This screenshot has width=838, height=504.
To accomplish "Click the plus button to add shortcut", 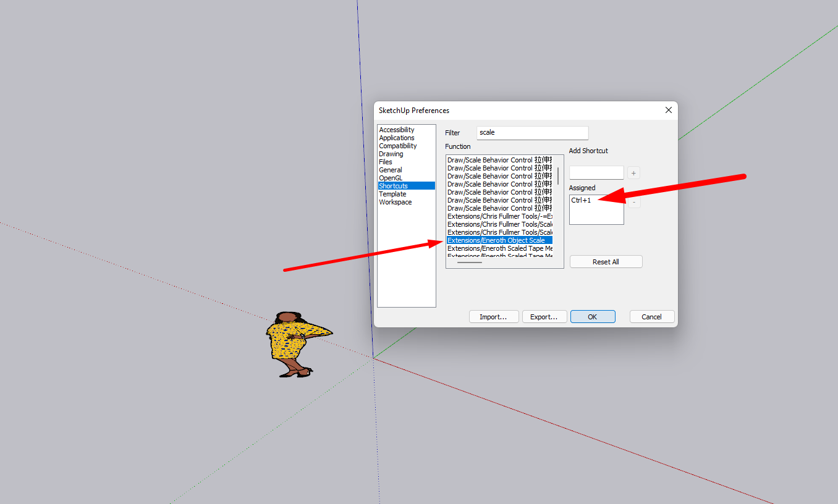I will tap(633, 173).
